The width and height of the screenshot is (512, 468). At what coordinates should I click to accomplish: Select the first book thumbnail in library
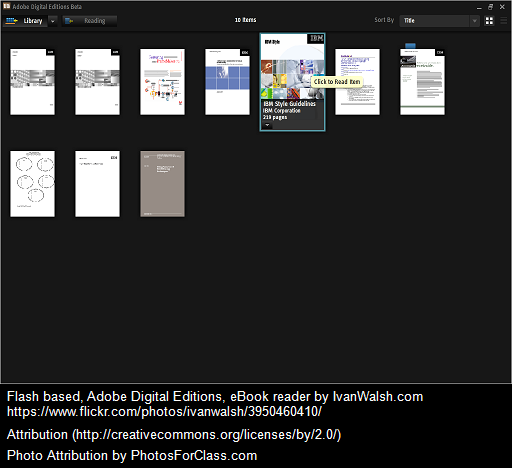(x=32, y=82)
